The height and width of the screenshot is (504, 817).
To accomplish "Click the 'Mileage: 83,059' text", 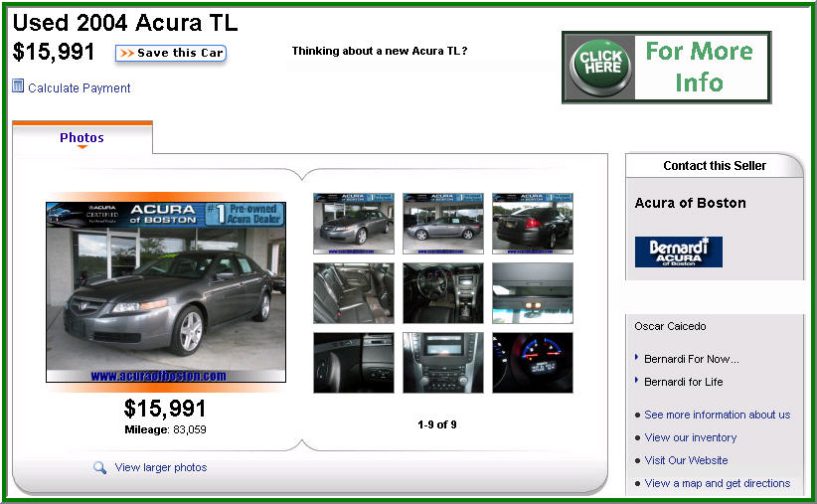I will [x=165, y=430].
